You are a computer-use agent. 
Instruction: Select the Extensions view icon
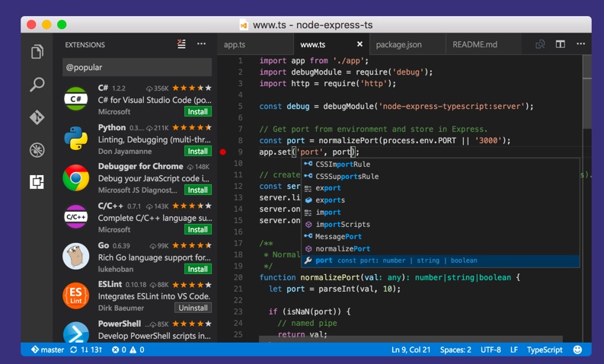pyautogui.click(x=37, y=182)
